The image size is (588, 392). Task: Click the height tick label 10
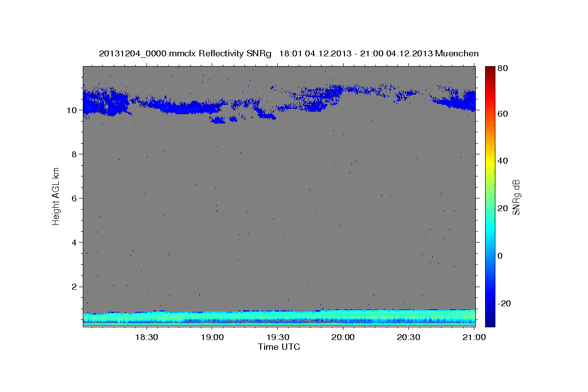coord(73,110)
